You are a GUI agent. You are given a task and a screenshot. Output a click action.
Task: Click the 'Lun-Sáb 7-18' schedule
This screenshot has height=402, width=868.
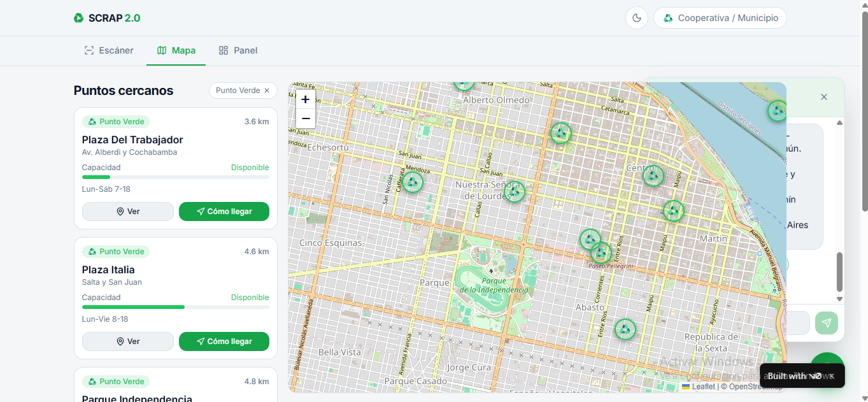106,189
